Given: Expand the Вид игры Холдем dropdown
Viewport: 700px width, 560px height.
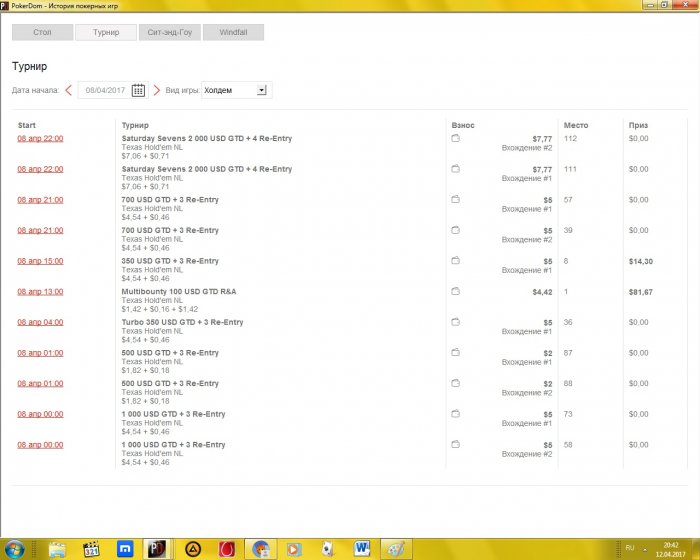Looking at the screenshot, I should point(262,90).
